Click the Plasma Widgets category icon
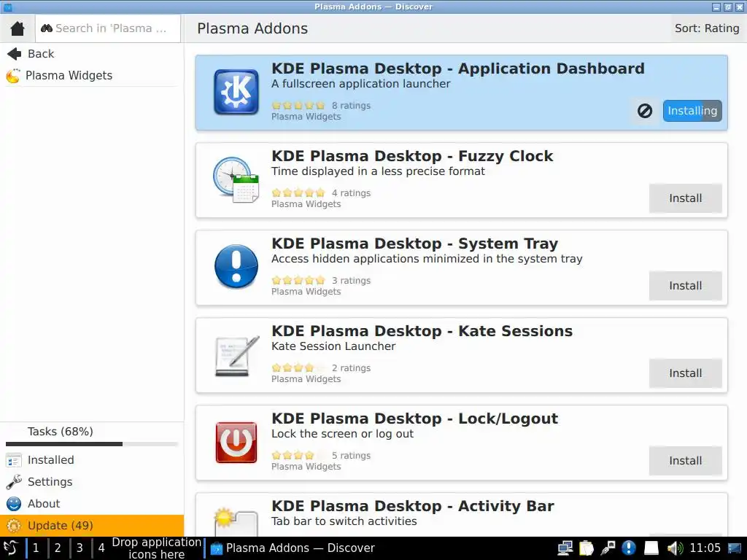Screen dimensions: 747x560 (x=13, y=76)
